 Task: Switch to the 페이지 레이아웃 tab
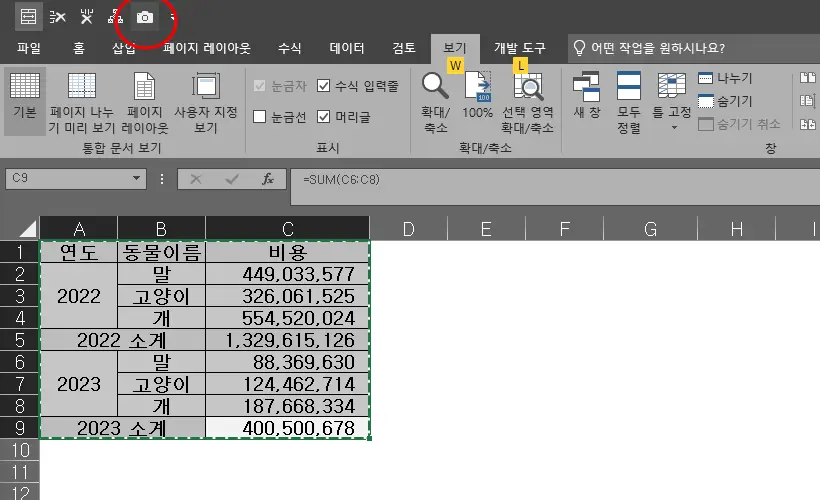click(206, 48)
